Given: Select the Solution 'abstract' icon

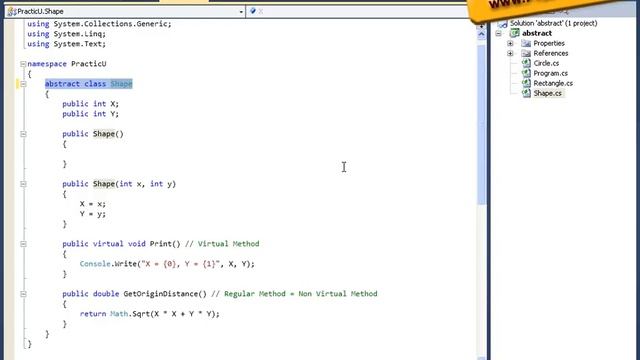Looking at the screenshot, I should click(502, 24).
